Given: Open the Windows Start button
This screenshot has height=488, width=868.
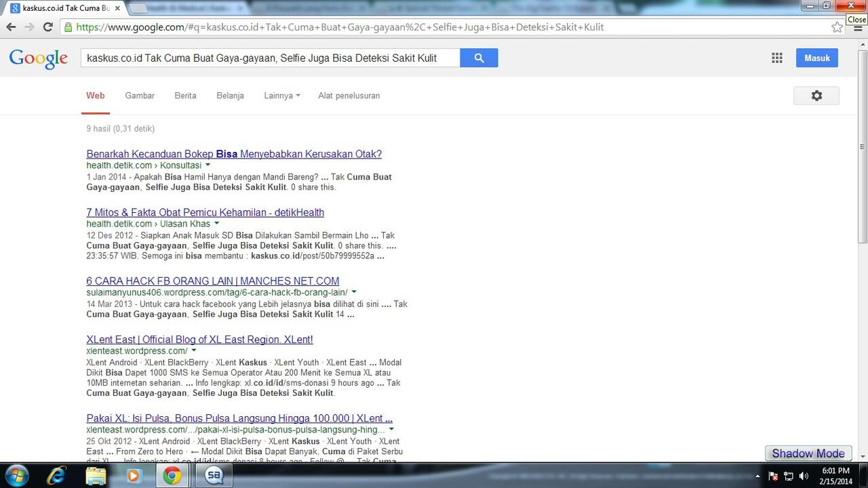Looking at the screenshot, I should click(16, 475).
